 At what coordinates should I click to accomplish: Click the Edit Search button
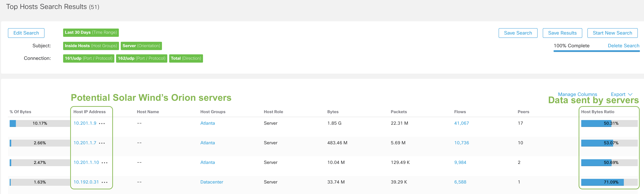coord(26,33)
